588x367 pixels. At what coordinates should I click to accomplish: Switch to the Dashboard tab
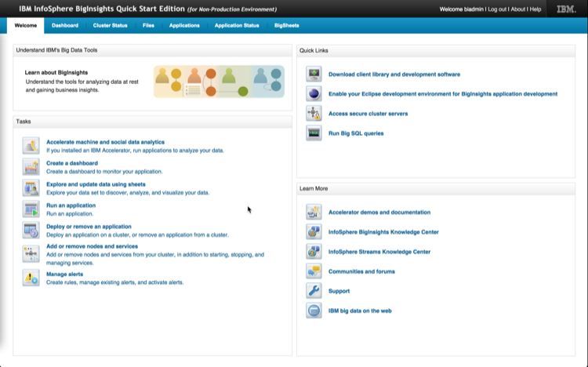coord(65,26)
